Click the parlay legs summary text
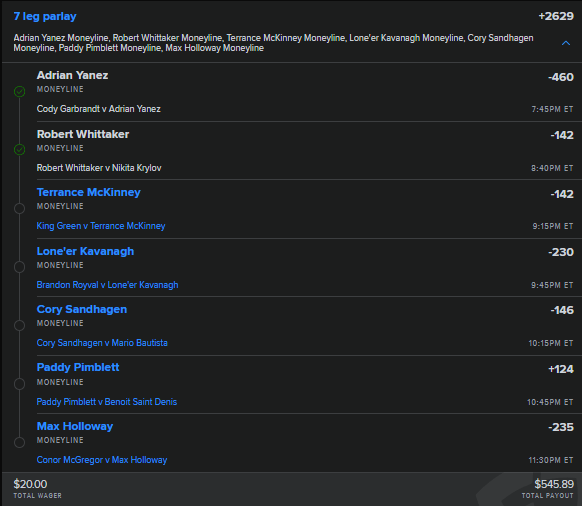The height and width of the screenshot is (506, 582). [274, 43]
